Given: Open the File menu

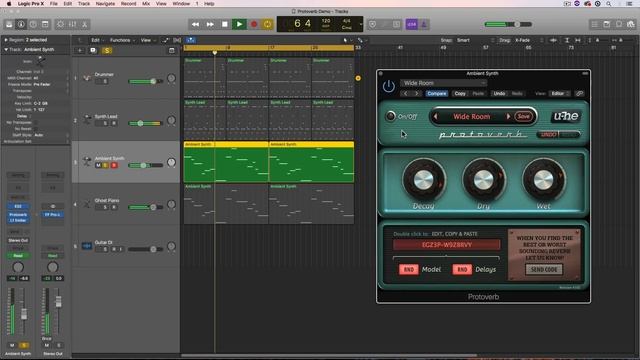Looking at the screenshot, I should point(53,4).
